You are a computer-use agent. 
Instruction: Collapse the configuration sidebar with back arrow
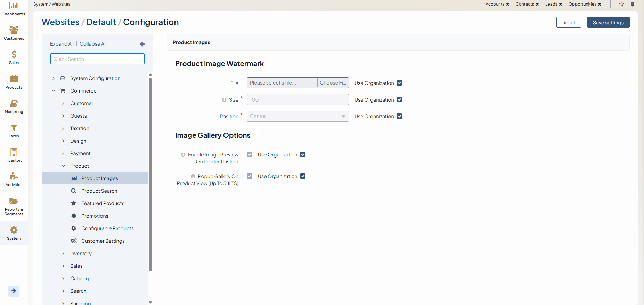click(142, 44)
